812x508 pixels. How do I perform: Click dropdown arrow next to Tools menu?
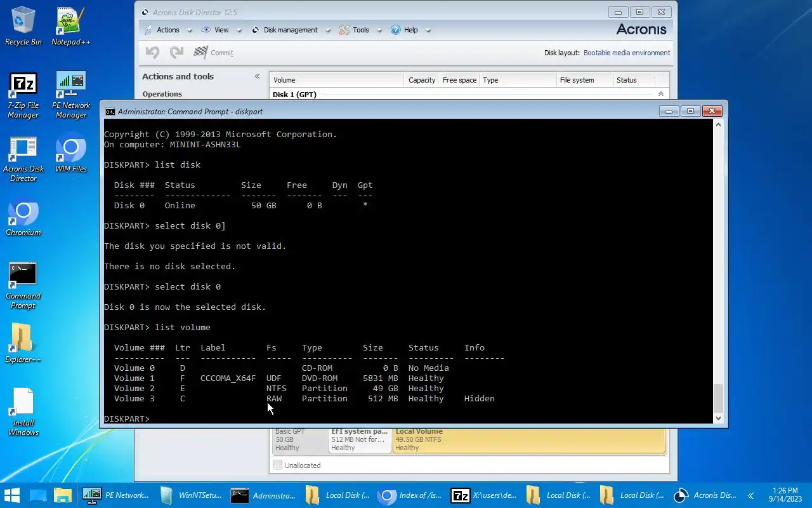point(379,30)
